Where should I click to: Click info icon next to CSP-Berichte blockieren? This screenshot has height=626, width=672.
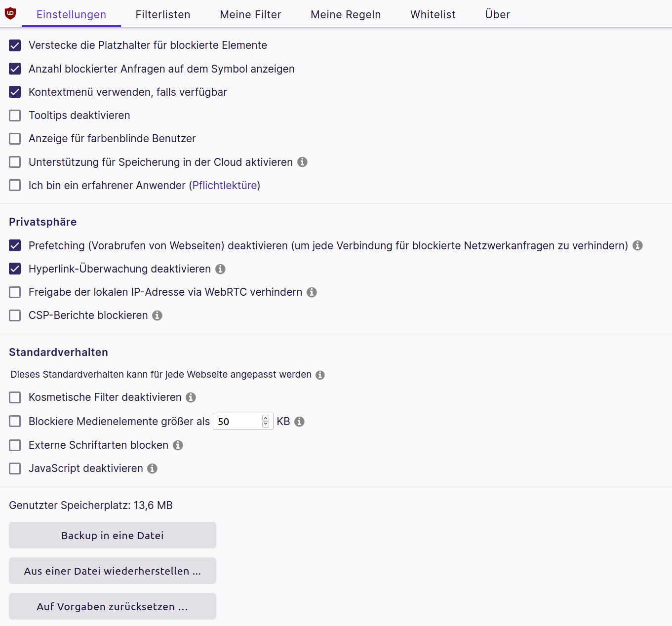[x=157, y=315]
